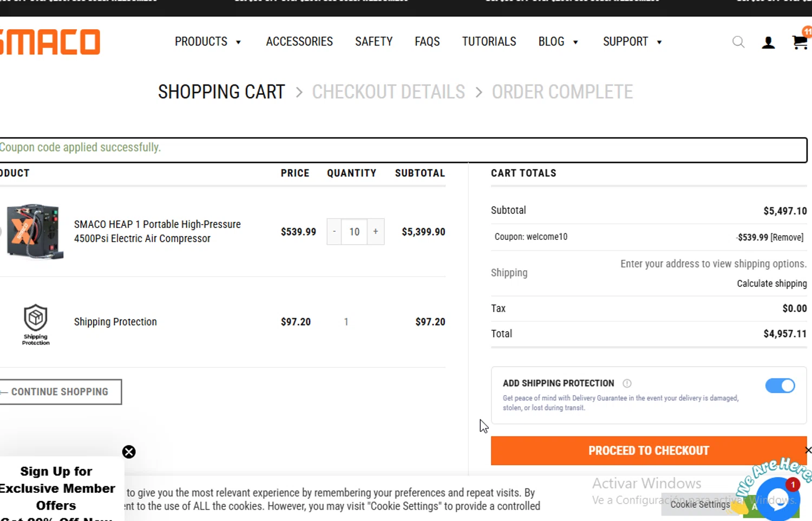Open the live chat bubble

click(778, 500)
